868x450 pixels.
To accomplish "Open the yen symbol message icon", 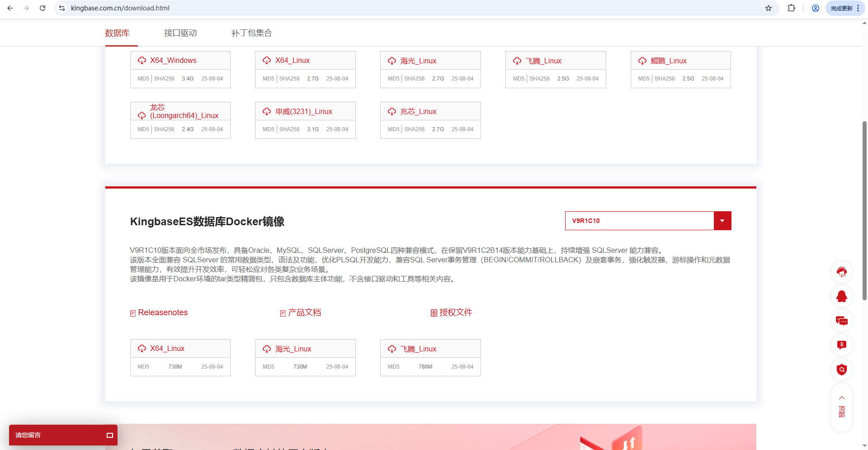I will click(842, 345).
